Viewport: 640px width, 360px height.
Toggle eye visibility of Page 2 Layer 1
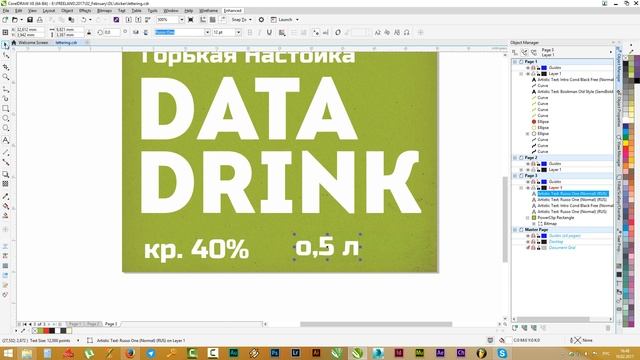click(528, 170)
